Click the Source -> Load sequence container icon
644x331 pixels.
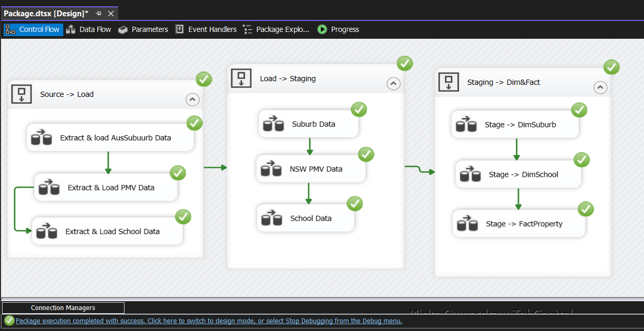click(x=21, y=94)
